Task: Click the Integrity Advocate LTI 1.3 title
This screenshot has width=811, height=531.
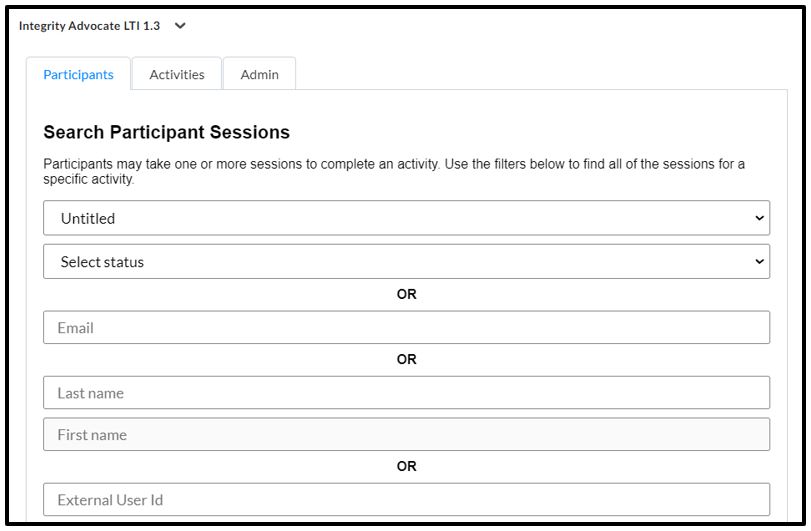Action: coord(89,26)
